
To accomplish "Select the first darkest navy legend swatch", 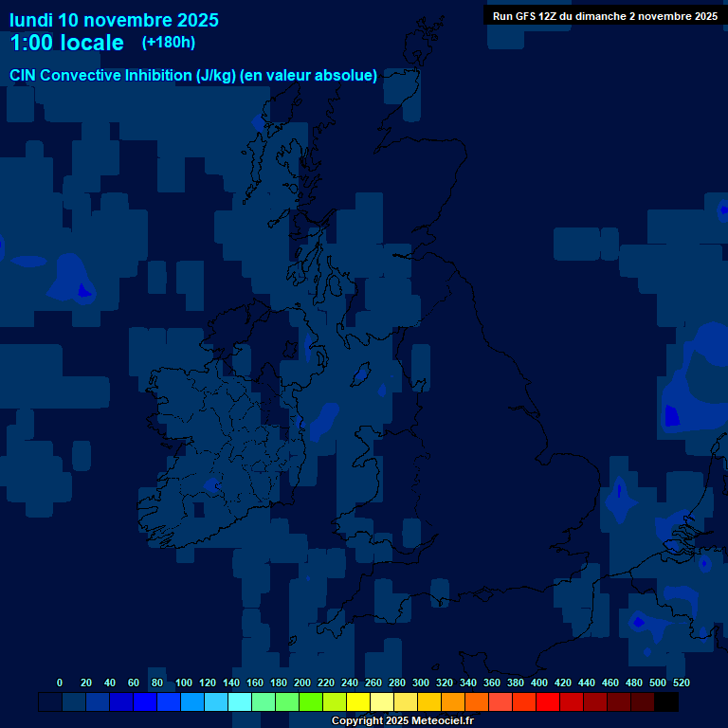I will pyautogui.click(x=50, y=702).
